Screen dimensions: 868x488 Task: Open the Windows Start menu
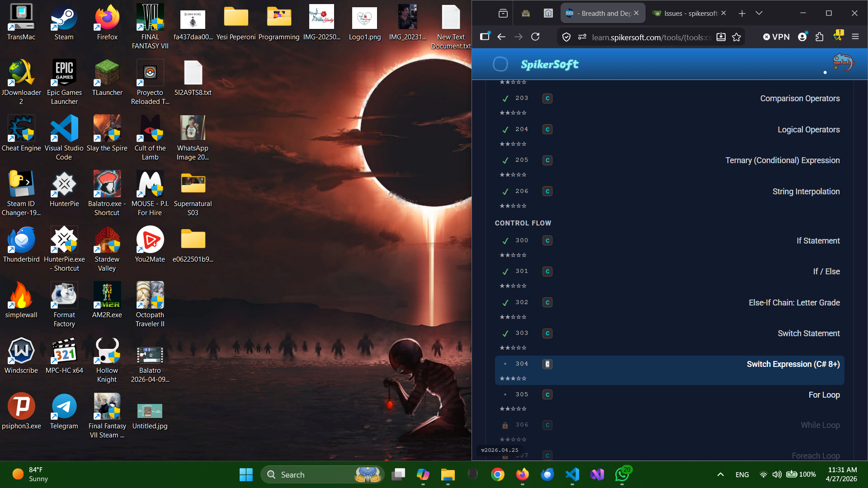[246, 474]
